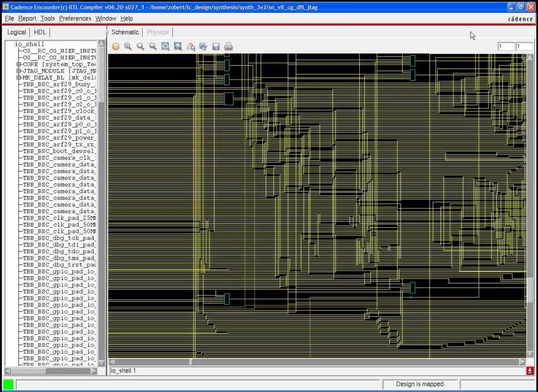Click schematic vertical scroll-down arrow

click(530, 354)
